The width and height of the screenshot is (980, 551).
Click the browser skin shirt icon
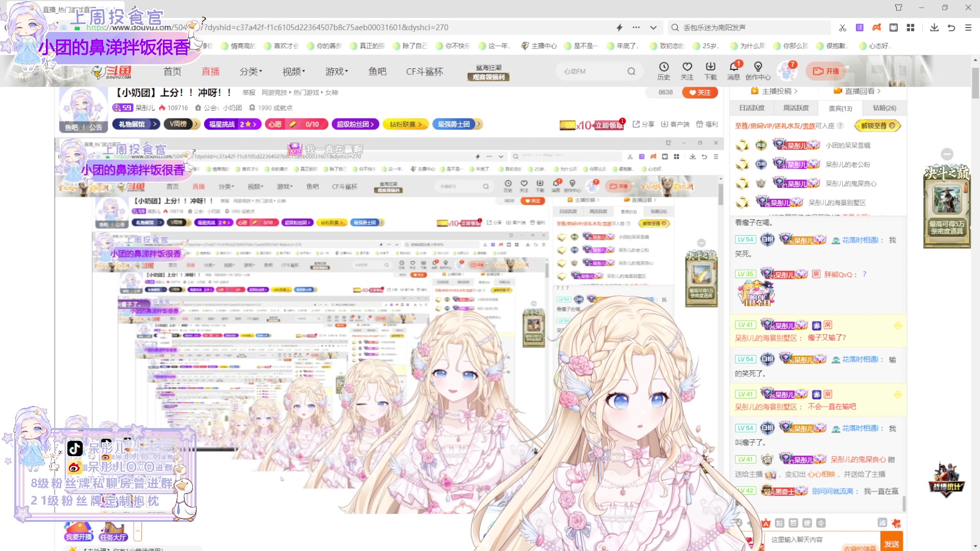click(899, 8)
